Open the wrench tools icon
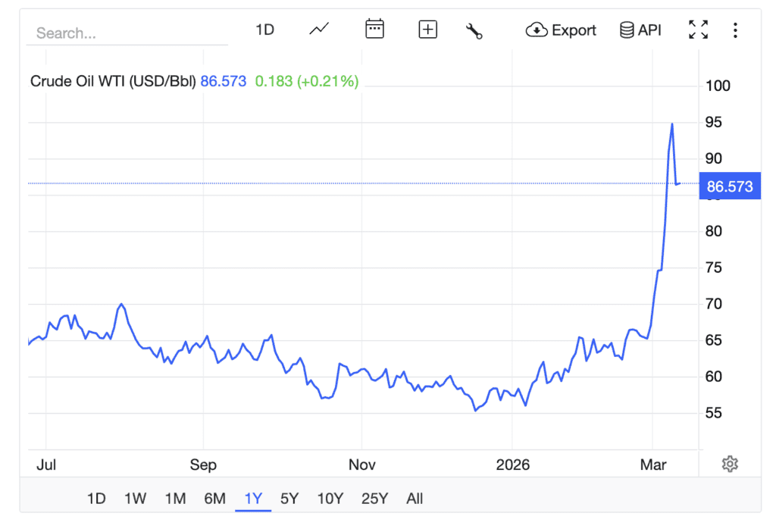This screenshot has height=532, width=776. click(x=474, y=30)
